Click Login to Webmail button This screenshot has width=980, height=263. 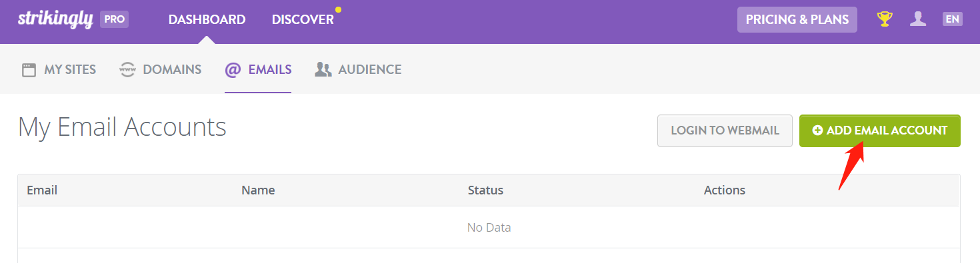725,131
